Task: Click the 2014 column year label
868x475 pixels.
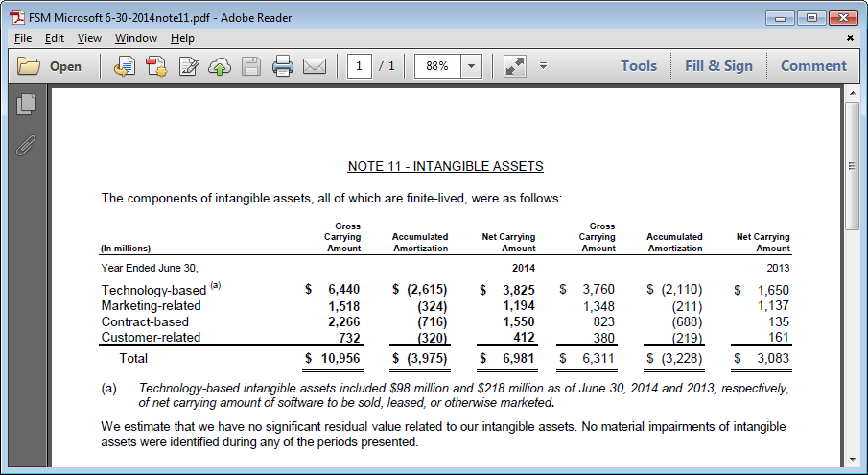Action: tap(524, 268)
